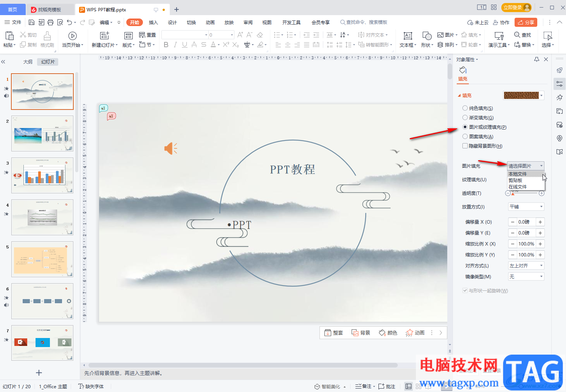Click the 立即登录 login button
The width and height of the screenshot is (566, 392).
click(517, 7)
